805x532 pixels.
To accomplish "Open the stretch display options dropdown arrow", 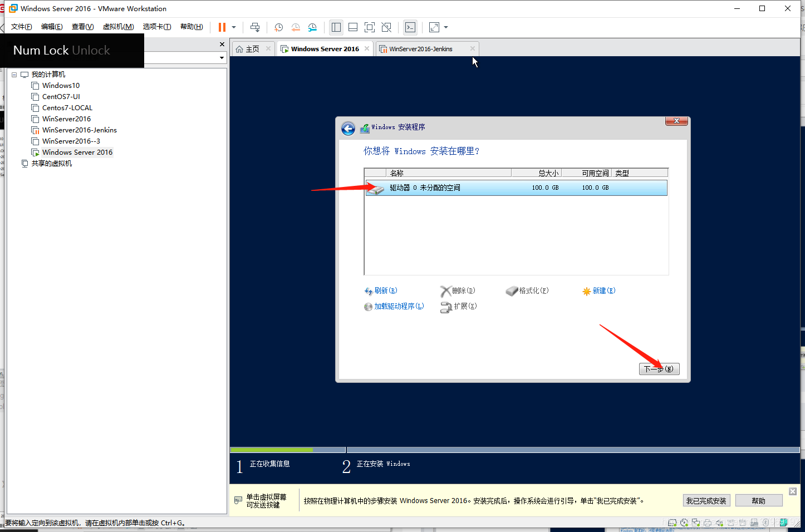I will tap(446, 27).
